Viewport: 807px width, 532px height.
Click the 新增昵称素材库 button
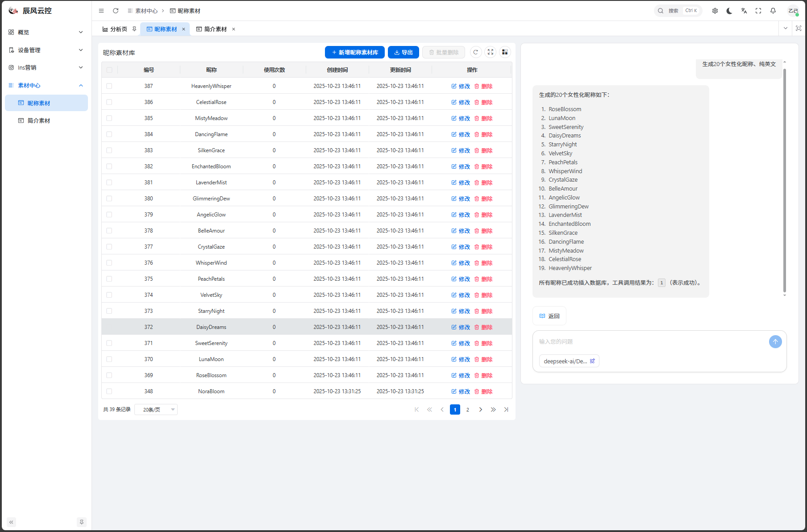tap(354, 52)
